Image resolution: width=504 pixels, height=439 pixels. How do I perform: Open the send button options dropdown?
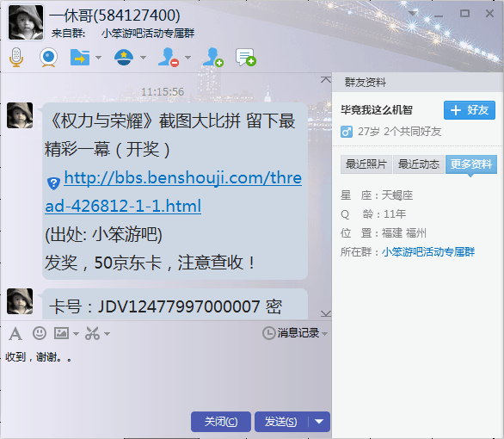coord(319,422)
